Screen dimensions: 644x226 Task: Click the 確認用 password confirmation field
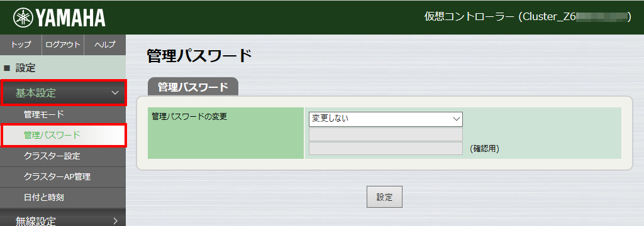386,149
